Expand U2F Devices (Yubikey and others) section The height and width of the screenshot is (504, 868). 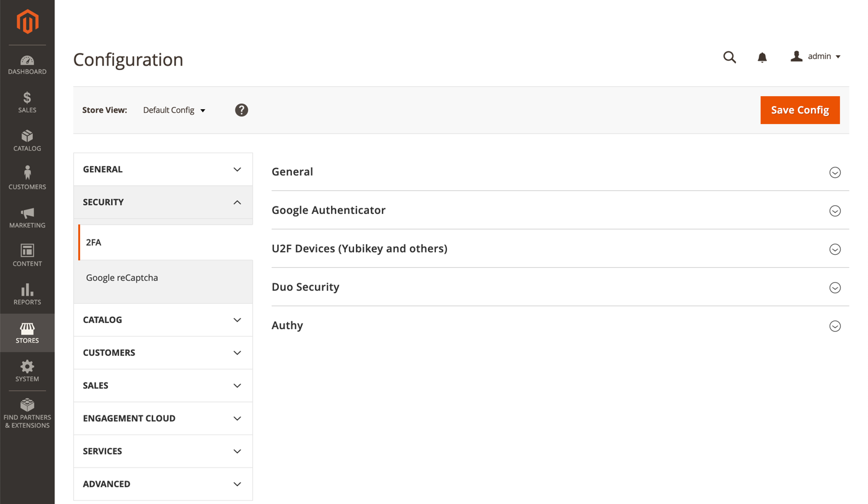pyautogui.click(x=560, y=249)
